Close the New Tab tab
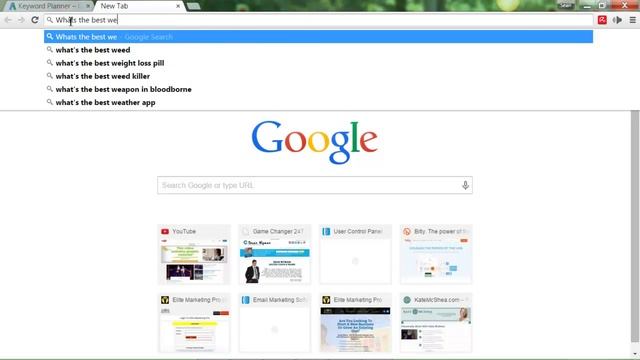Viewport: 640px width, 360px height. coord(178,6)
